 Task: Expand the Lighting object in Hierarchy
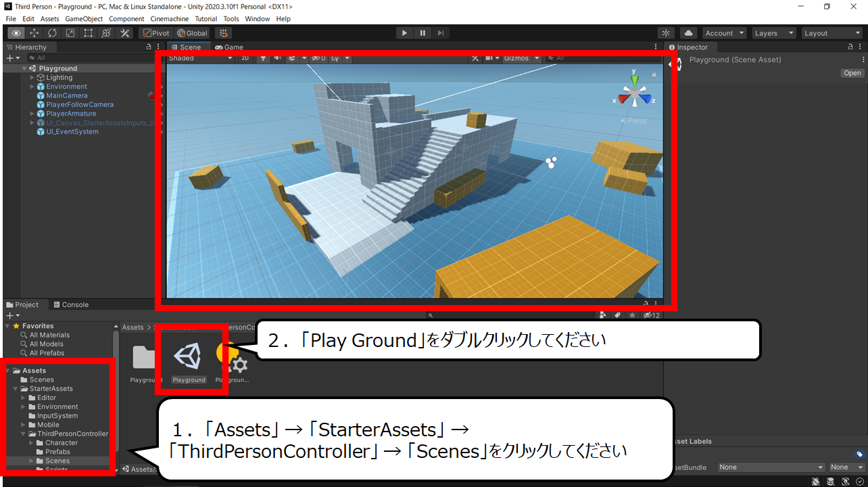point(32,78)
